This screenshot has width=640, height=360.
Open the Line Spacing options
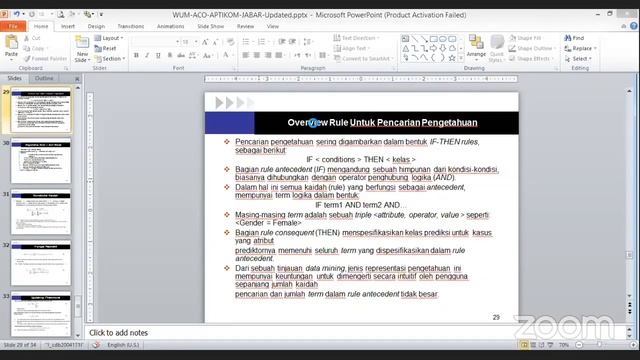308,42
